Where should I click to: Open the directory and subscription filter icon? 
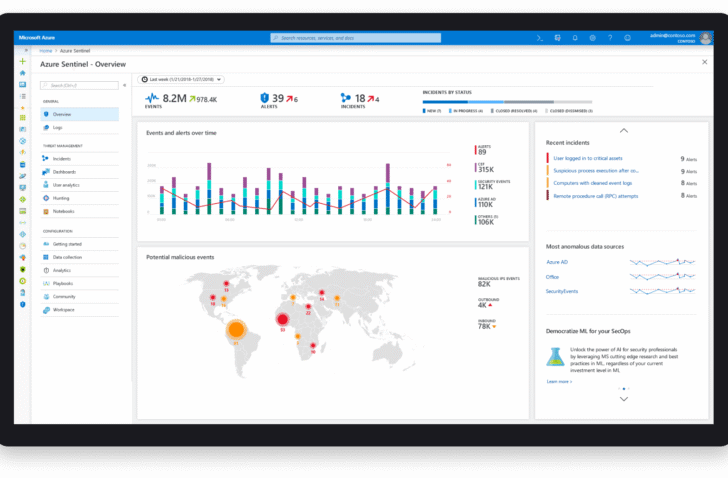[557, 38]
